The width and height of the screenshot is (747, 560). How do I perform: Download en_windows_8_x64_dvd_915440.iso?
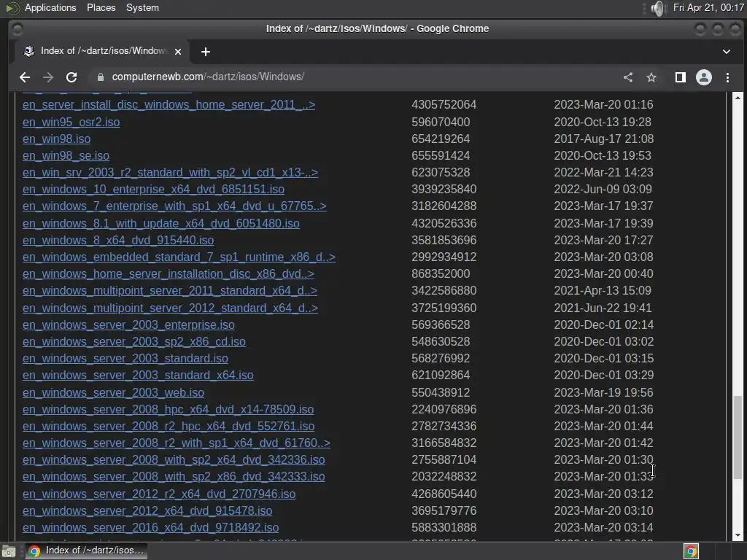[118, 240]
